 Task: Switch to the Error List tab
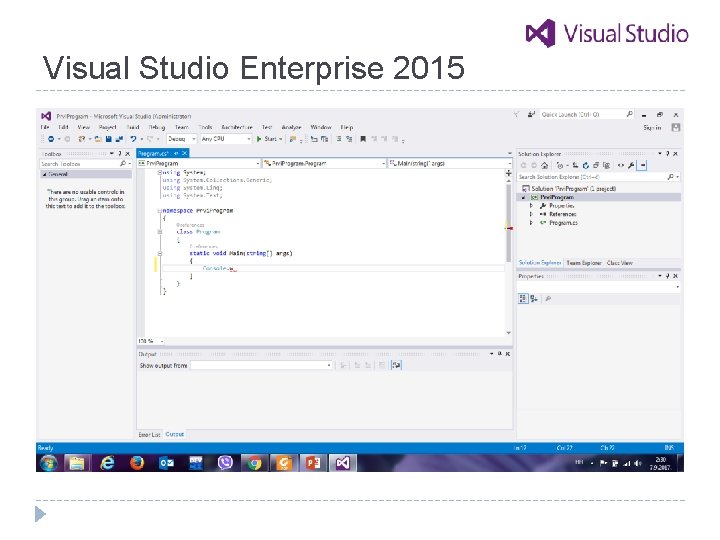click(x=149, y=434)
